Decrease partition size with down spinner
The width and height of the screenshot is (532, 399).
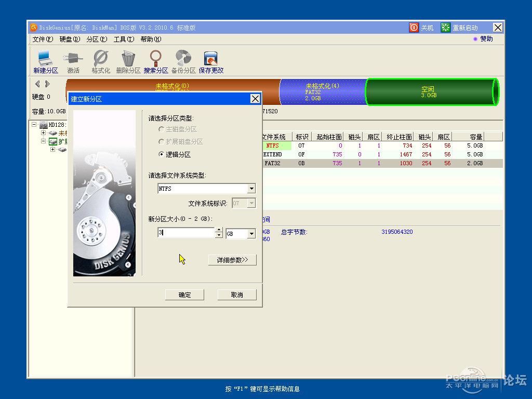[219, 235]
